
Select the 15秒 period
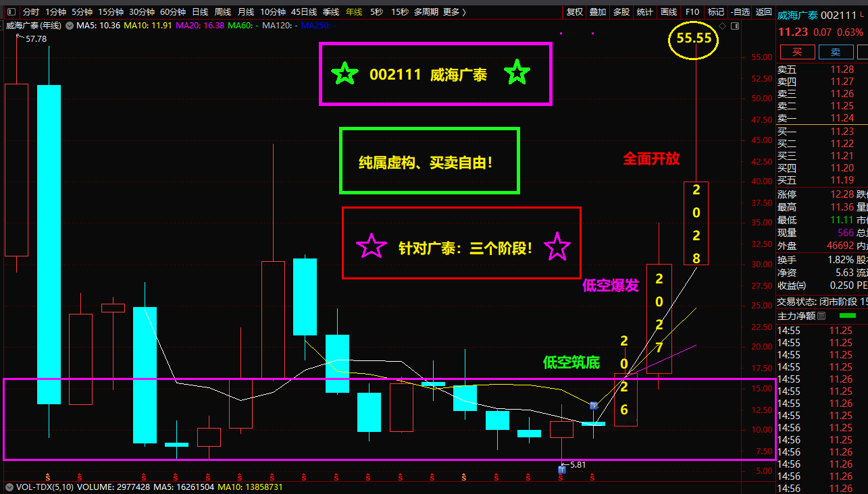pos(400,12)
